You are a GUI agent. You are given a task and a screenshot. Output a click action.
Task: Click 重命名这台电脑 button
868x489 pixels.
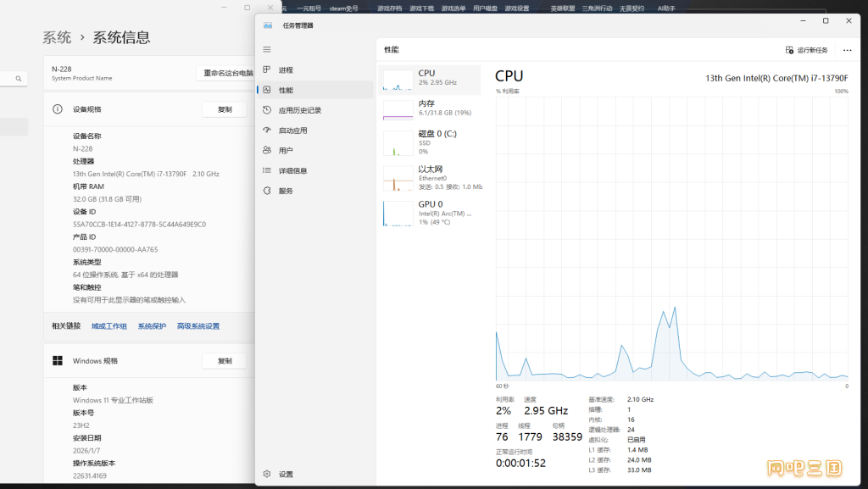pyautogui.click(x=225, y=73)
